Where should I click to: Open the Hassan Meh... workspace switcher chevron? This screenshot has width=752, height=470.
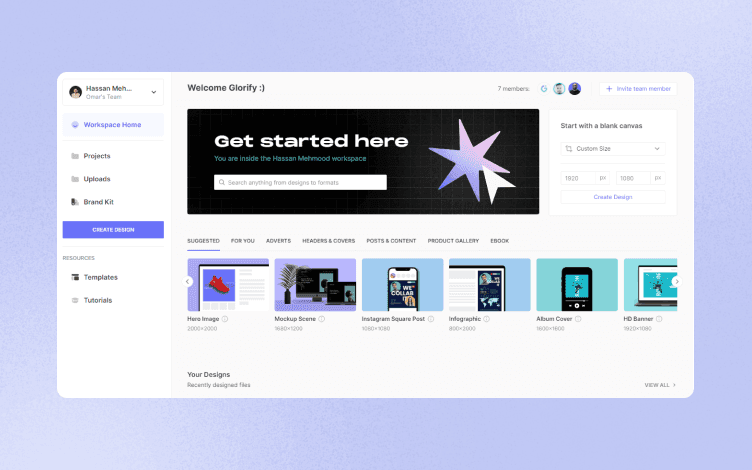pos(153,92)
